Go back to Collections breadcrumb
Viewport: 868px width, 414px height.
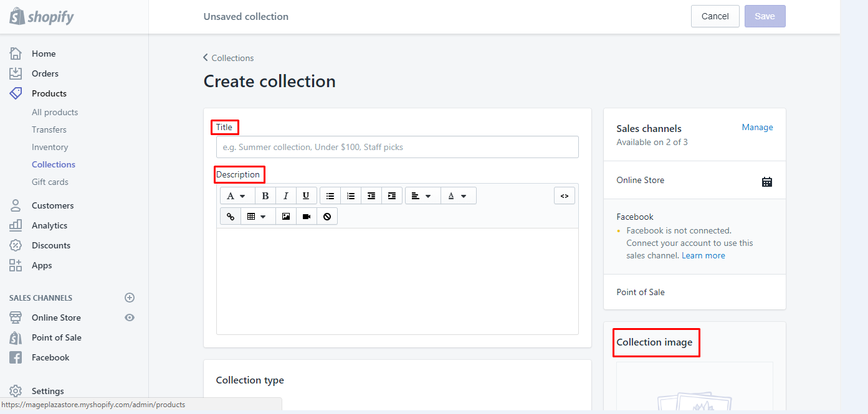click(229, 58)
